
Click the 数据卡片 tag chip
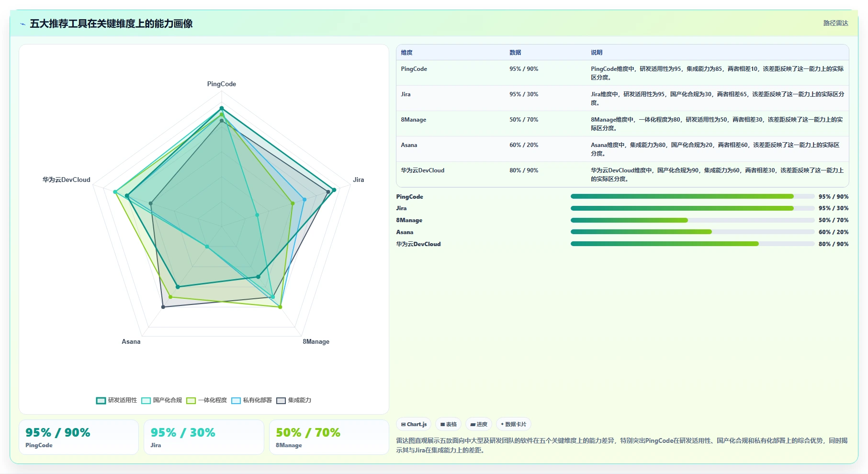coord(514,424)
